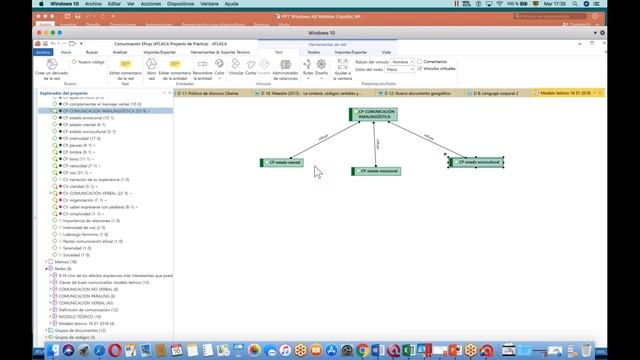This screenshot has height=360, width=640.
Task: Open iTunes from the Dock
Action: click(x=285, y=350)
